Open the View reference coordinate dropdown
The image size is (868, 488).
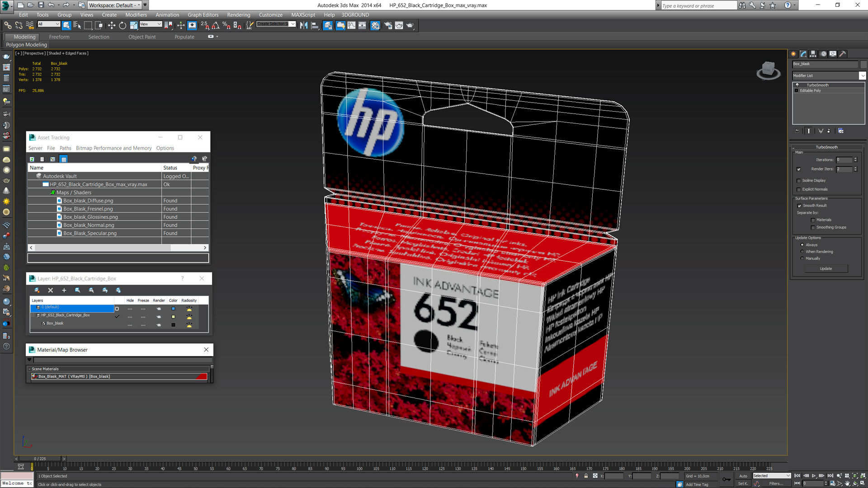click(151, 24)
